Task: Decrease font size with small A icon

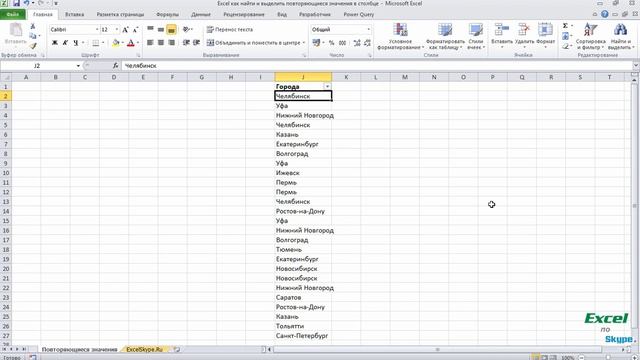Action: click(136, 29)
